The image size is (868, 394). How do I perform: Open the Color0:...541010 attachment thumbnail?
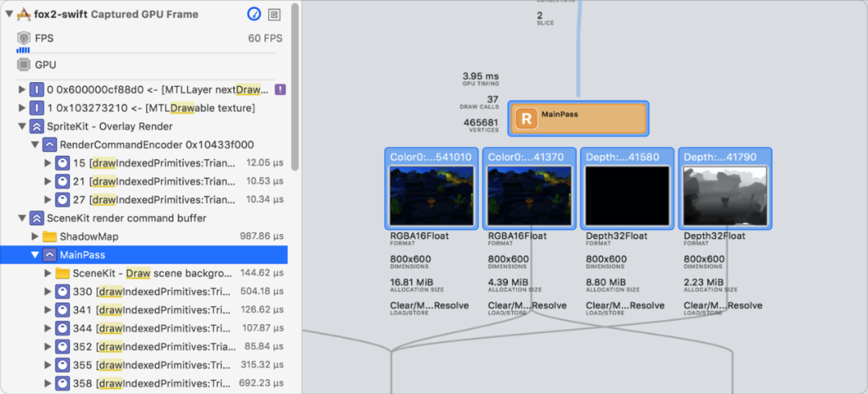coord(432,196)
